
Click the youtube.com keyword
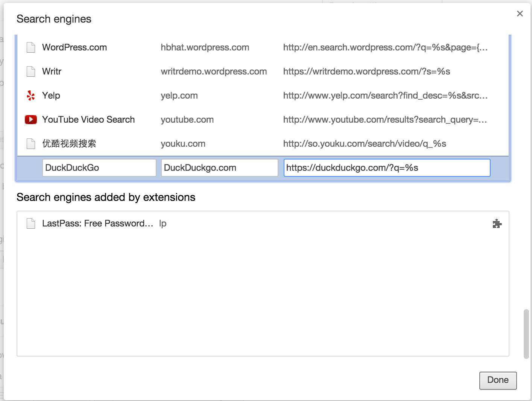[187, 120]
